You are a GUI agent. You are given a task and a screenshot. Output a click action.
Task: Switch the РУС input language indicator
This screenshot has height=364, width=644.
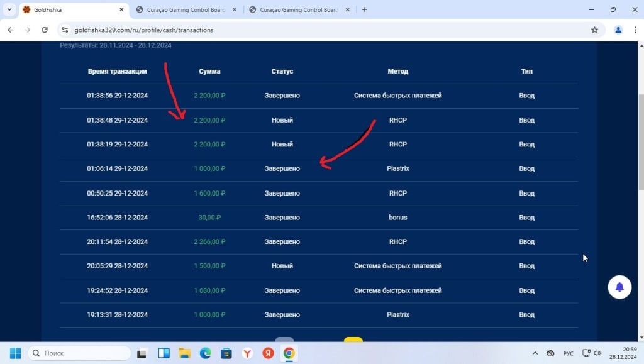click(568, 353)
